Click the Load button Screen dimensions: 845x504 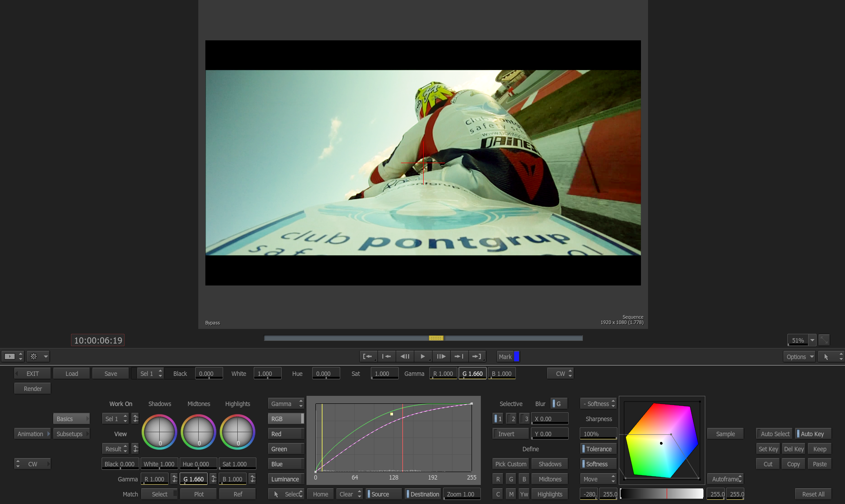pyautogui.click(x=71, y=374)
